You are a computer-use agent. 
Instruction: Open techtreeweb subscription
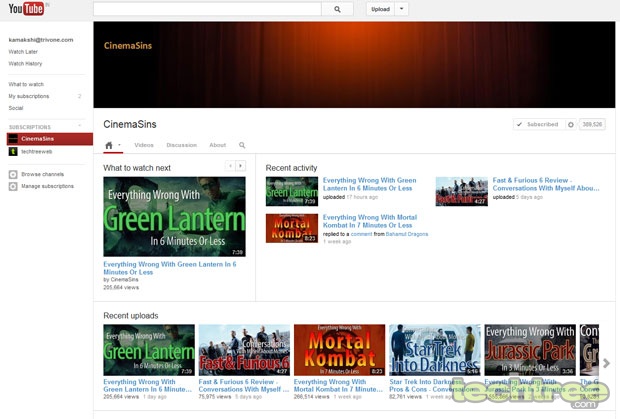(36, 152)
